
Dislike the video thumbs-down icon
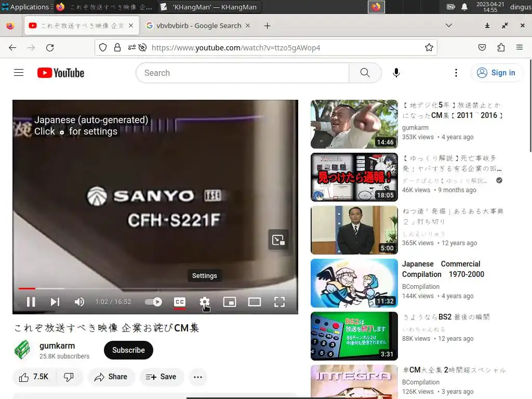coord(69,377)
